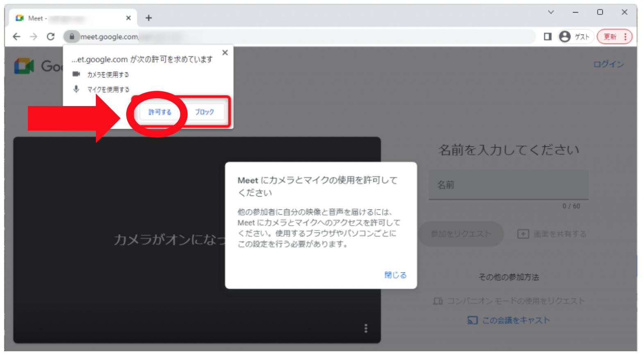Maximize the browser window
Image resolution: width=644 pixels, height=357 pixels.
[600, 12]
